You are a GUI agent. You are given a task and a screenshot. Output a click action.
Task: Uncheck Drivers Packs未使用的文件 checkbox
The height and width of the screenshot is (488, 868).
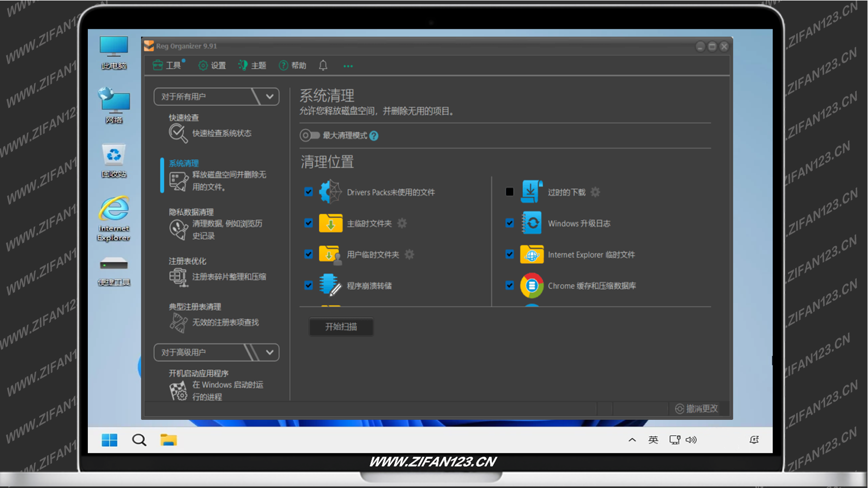click(308, 192)
